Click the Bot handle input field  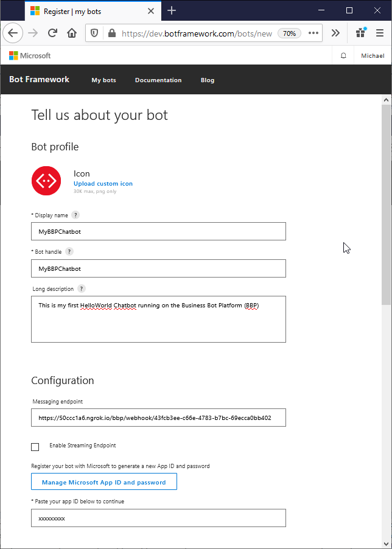158,268
